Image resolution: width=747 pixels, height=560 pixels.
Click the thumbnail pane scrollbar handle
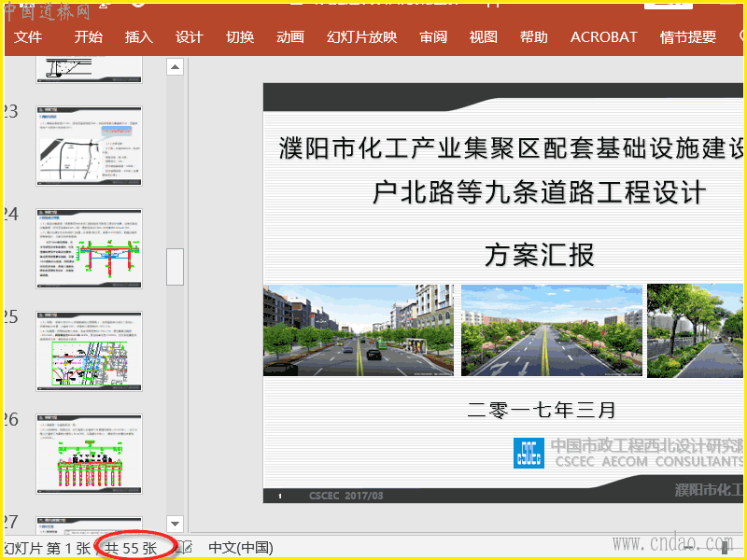tap(175, 267)
